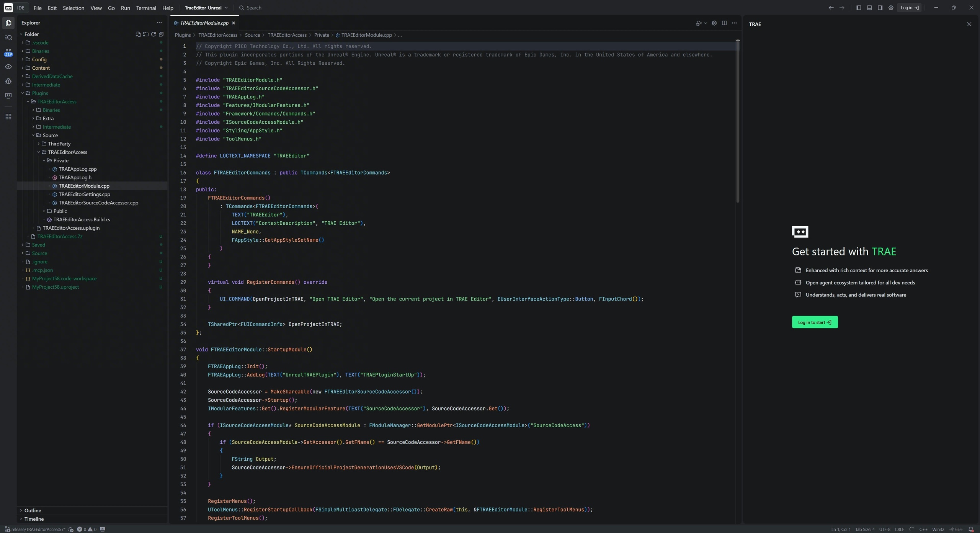Go forward in navigation history
The height and width of the screenshot is (533, 980).
[842, 8]
